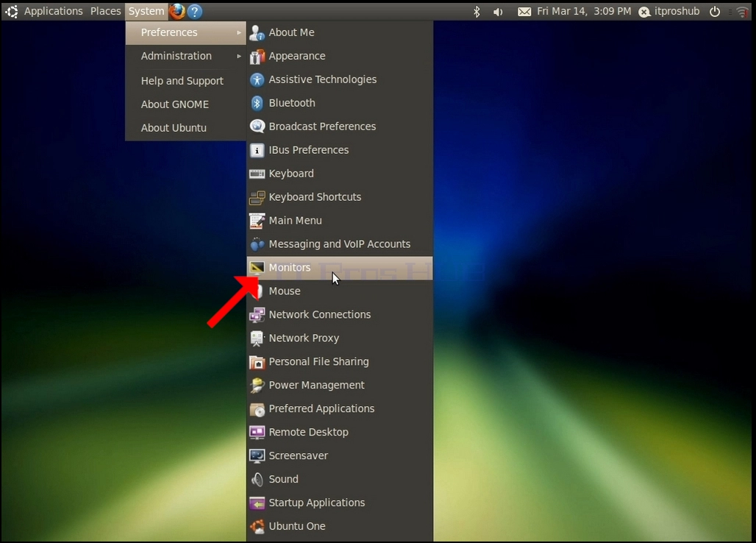Click the Bluetooth icon in system tray
Viewport: 756px width, 543px height.
pos(477,11)
